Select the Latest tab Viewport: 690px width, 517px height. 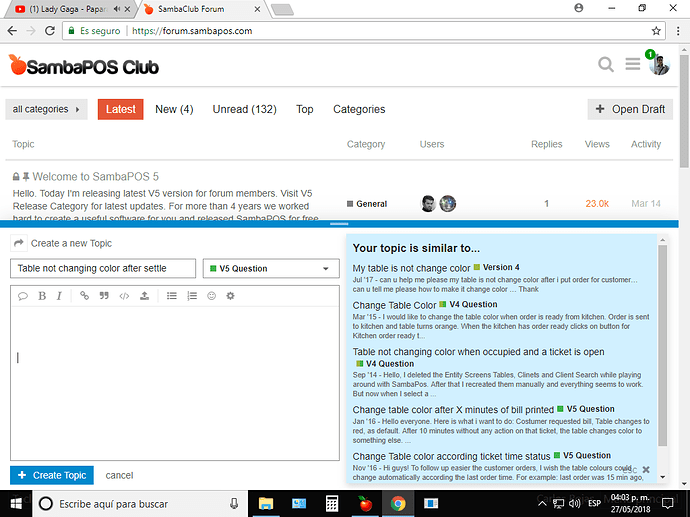(121, 109)
